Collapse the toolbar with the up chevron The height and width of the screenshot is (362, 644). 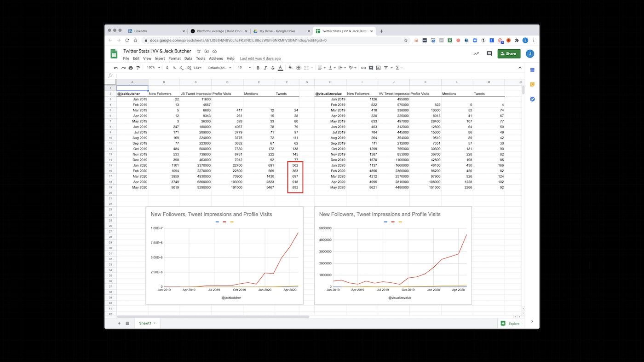pos(520,68)
